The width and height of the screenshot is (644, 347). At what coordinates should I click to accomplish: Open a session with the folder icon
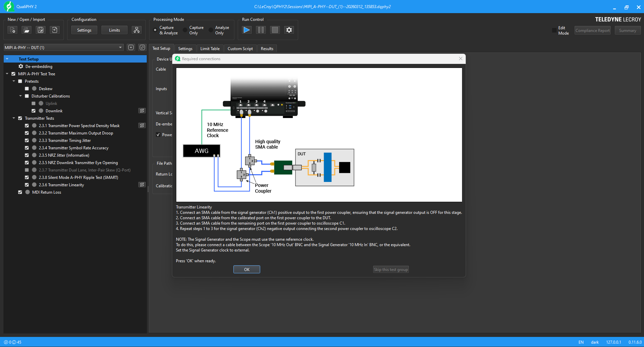(x=27, y=30)
